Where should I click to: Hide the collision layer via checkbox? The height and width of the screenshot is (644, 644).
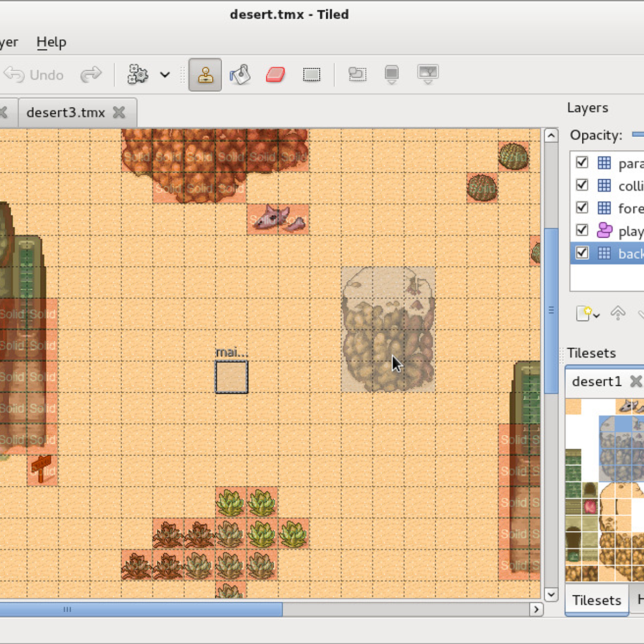[x=582, y=185]
